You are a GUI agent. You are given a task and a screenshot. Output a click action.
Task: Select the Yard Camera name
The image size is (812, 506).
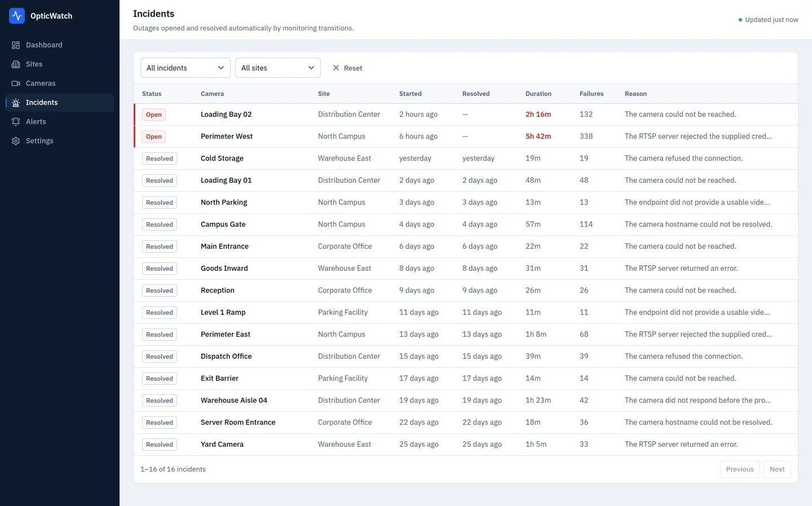pos(222,445)
